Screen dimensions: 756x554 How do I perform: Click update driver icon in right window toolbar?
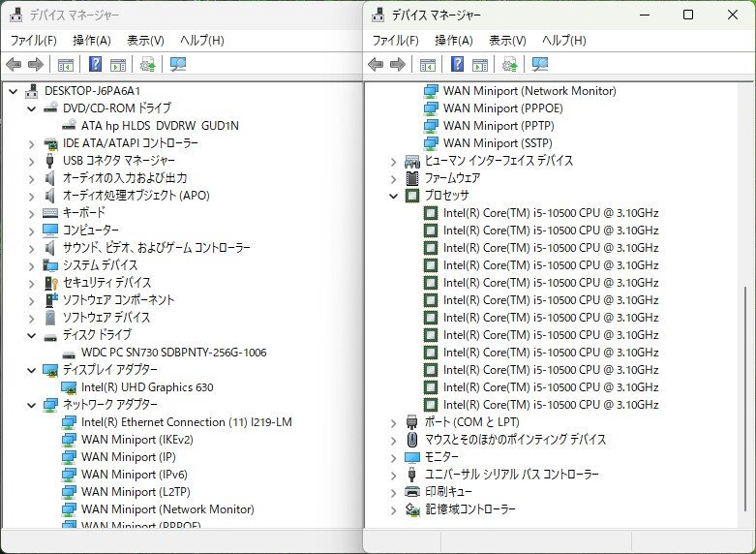pyautogui.click(x=509, y=64)
